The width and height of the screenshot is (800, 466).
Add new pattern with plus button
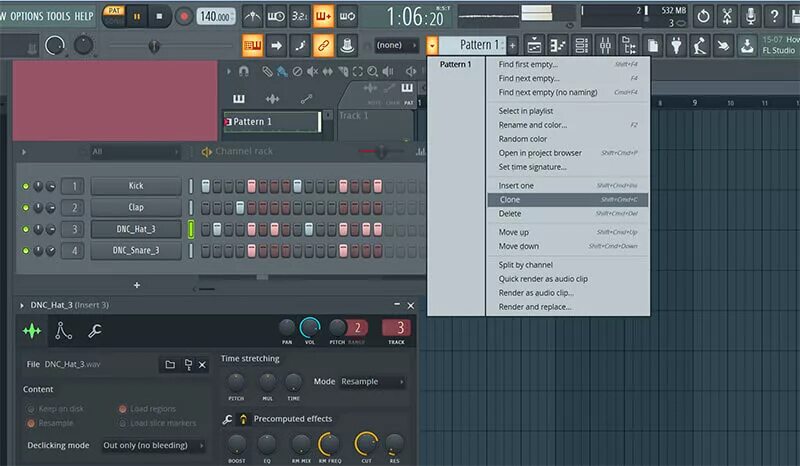(512, 45)
